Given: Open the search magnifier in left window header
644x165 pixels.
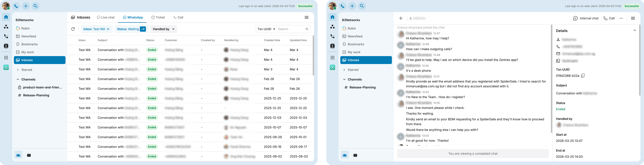Looking at the screenshot, I should point(36,6).
